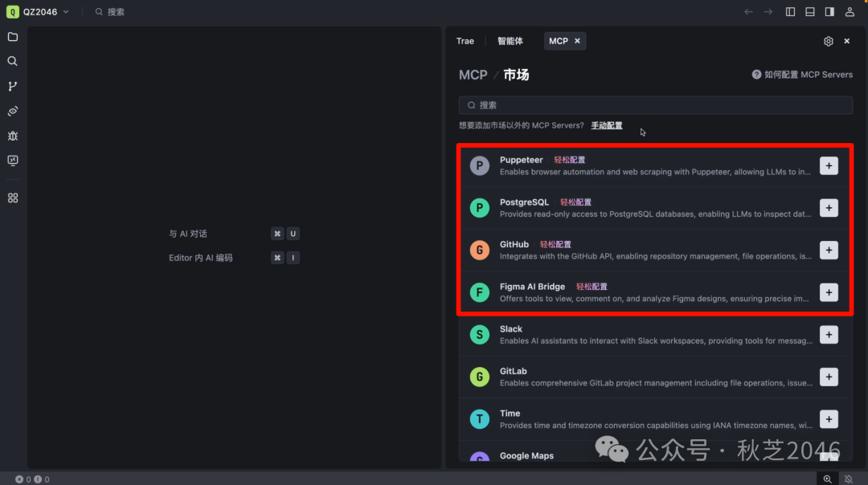Screen dimensions: 868x485
Task: Select the Figma AI Bridge entry
Action: tap(655, 292)
